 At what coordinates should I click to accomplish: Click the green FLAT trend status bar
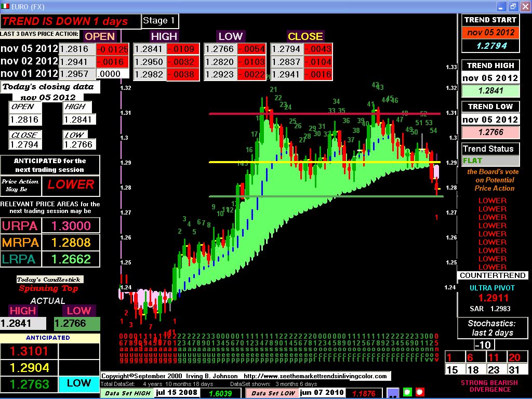click(490, 161)
